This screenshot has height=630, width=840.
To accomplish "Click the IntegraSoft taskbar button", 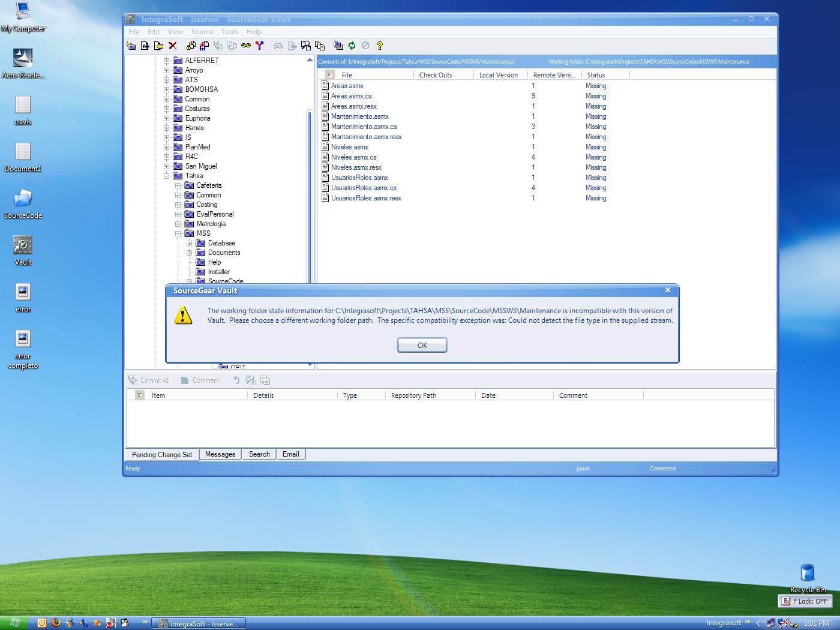I will click(198, 623).
